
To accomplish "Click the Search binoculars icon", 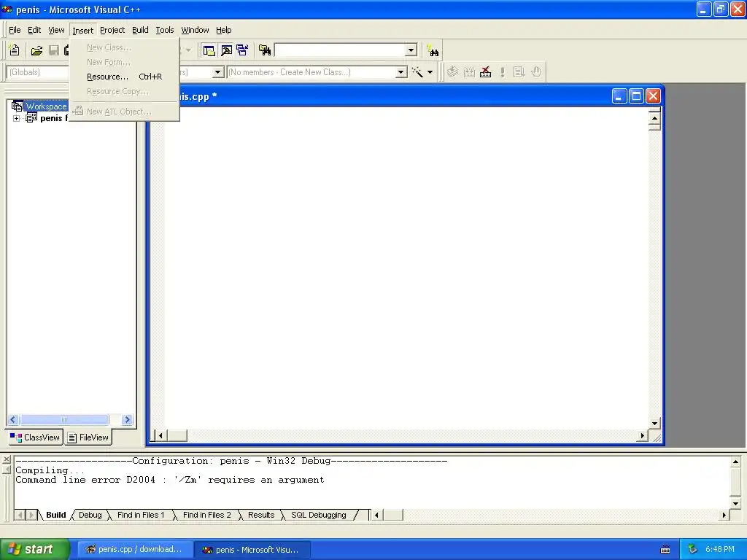I will pyautogui.click(x=433, y=50).
